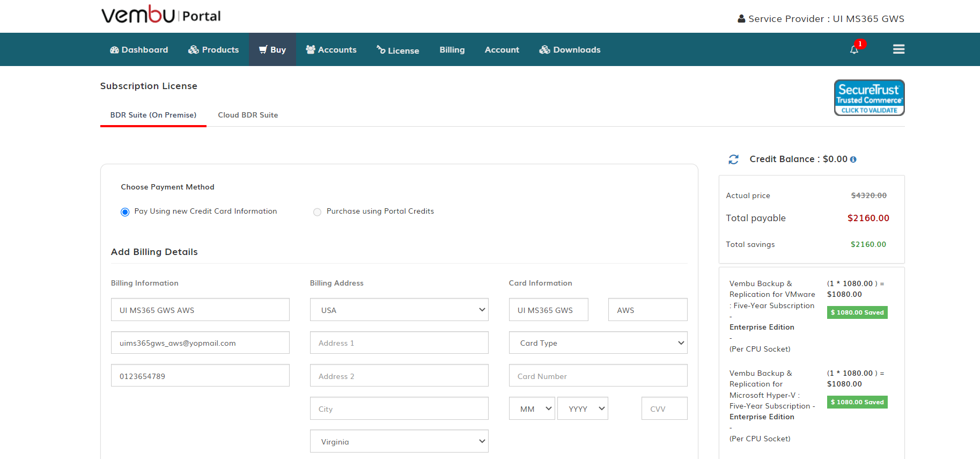Image resolution: width=980 pixels, height=459 pixels.
Task: Click the Subscription License heading
Action: click(149, 86)
